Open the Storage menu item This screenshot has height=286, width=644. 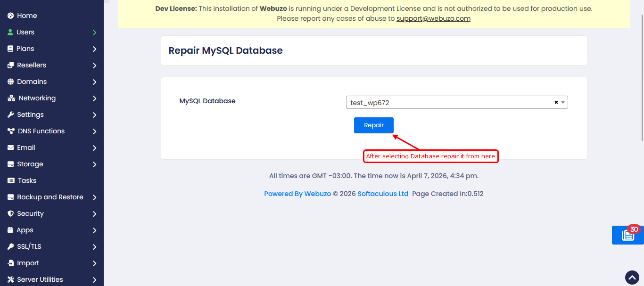(30, 164)
